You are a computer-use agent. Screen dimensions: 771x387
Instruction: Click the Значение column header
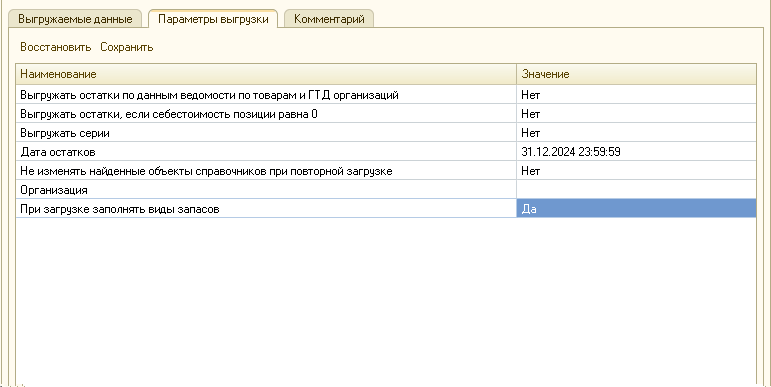pyautogui.click(x=636, y=74)
